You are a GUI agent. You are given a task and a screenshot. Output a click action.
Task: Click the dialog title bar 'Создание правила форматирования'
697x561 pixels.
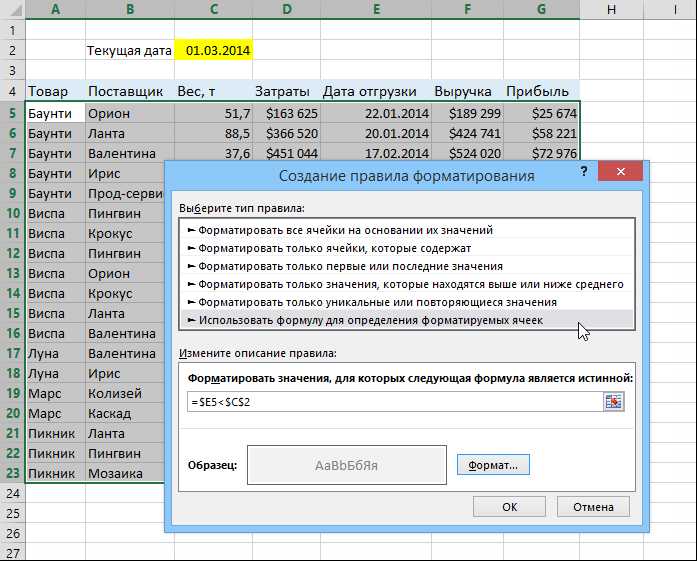[406, 176]
